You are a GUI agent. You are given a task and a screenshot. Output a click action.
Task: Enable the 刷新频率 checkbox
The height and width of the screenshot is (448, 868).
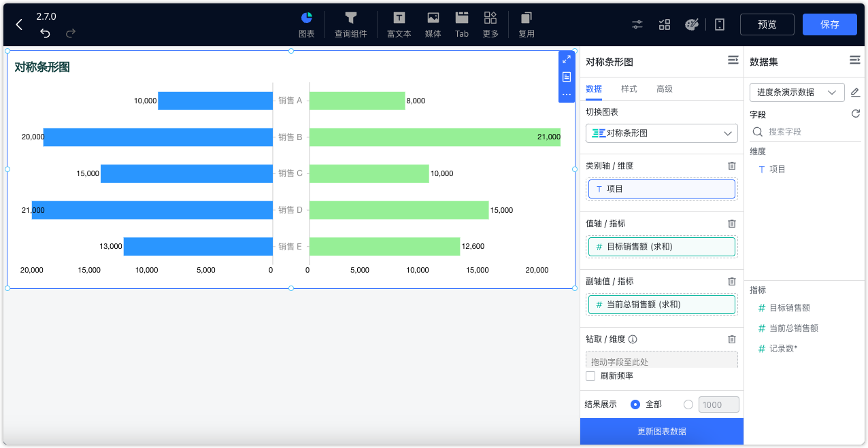point(590,375)
